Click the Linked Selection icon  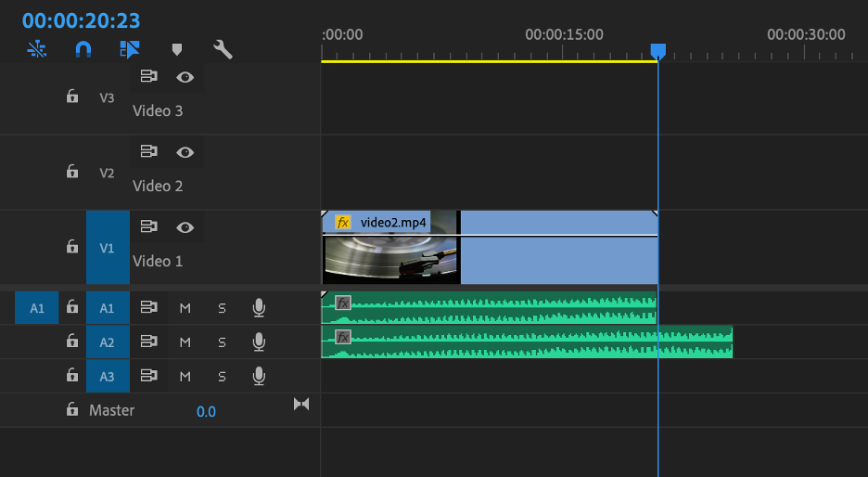(x=129, y=49)
